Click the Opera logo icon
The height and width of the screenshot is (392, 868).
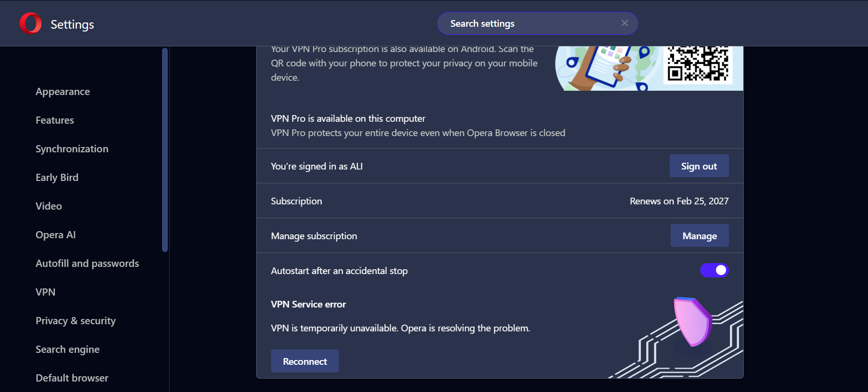click(31, 23)
